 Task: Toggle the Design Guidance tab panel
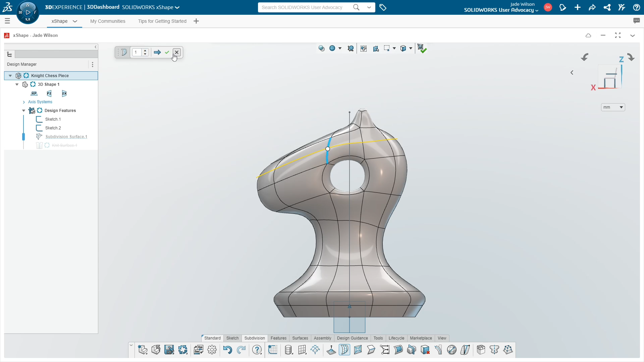[x=352, y=338]
